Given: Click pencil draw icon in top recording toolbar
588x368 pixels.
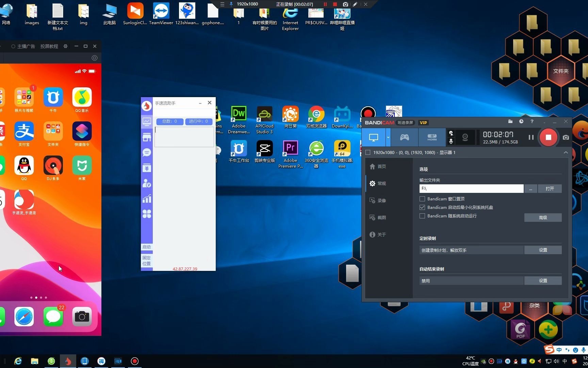Looking at the screenshot, I should 355,4.
